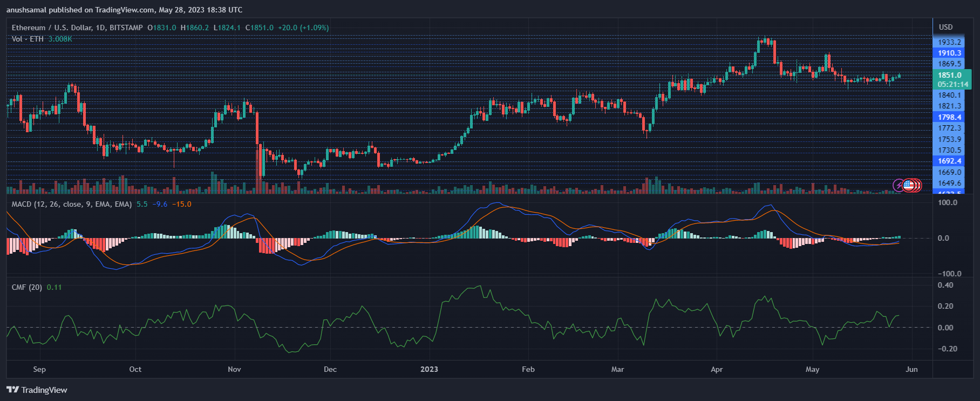The image size is (980, 401).
Task: Click the 2023 year label on time axis
Action: point(429,369)
